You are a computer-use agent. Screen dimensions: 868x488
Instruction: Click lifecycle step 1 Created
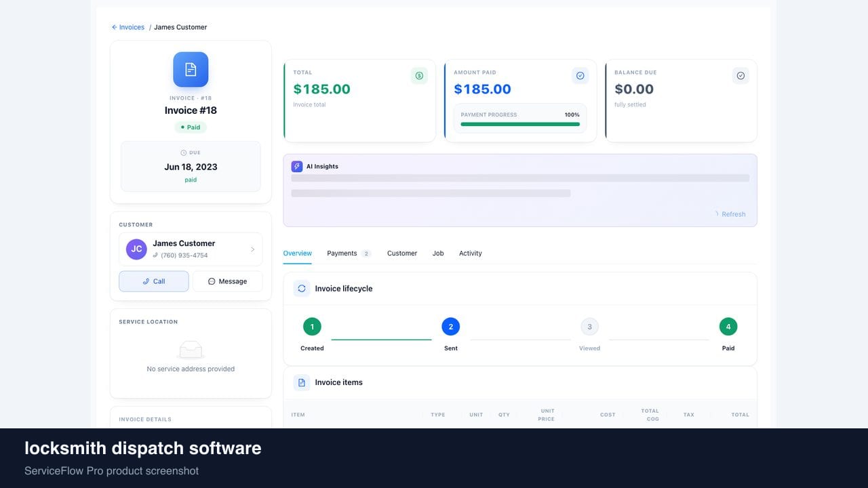[312, 327]
